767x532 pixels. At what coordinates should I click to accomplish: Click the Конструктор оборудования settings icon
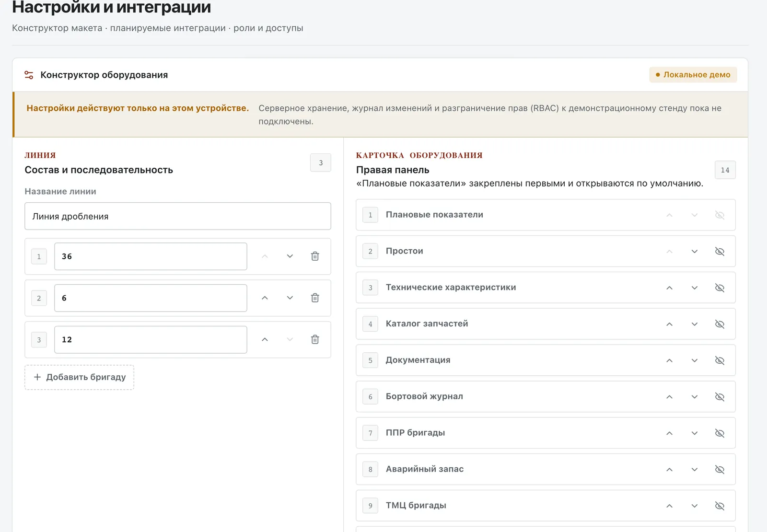(x=29, y=75)
